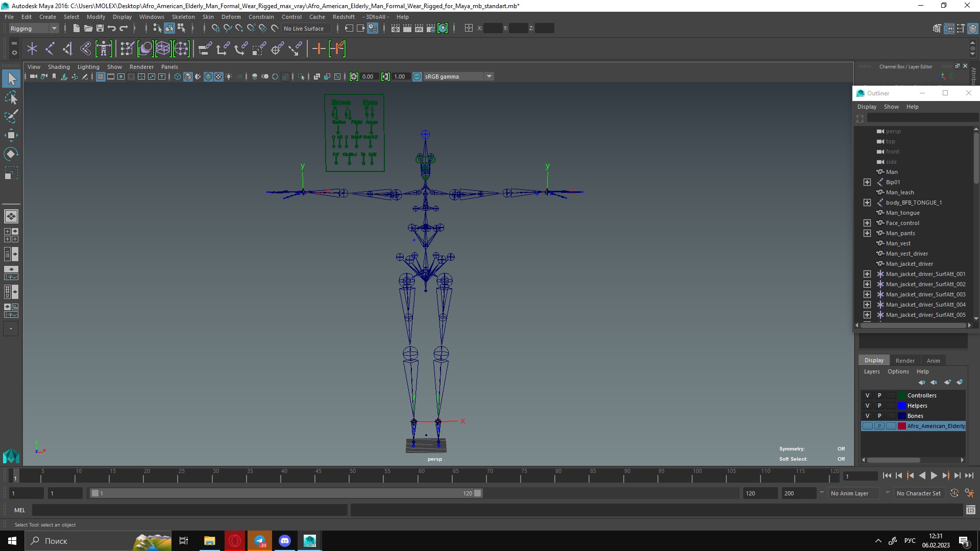Expand Man_jacket_driver_SurfAtt_001 node
Screen dimensions: 980x551
867,274
